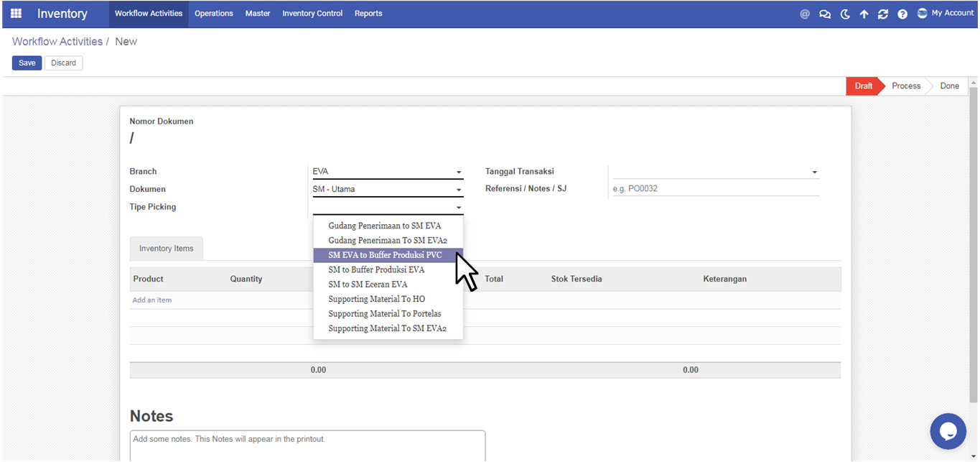Viewport: 980px width, 462px height.
Task: Click the @ mentions icon
Action: tap(805, 14)
